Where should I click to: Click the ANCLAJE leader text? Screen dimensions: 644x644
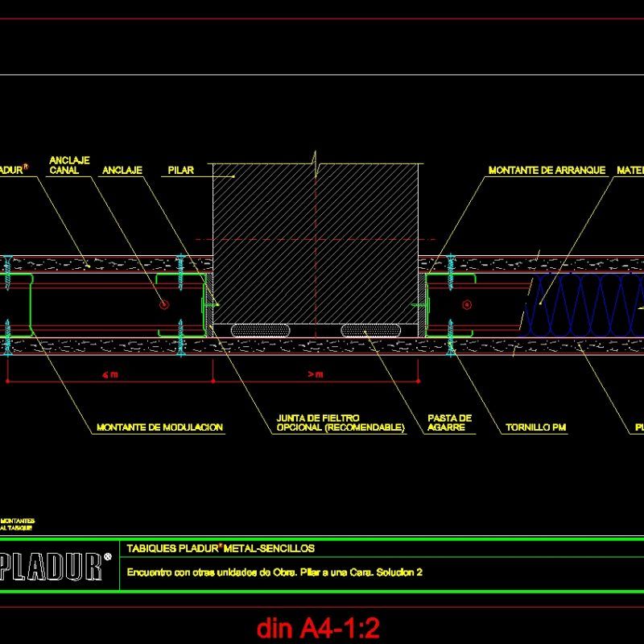coord(121,170)
